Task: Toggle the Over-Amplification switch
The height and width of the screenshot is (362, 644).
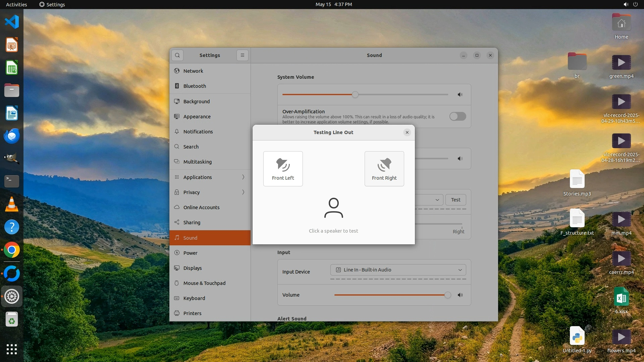Action: (458, 116)
